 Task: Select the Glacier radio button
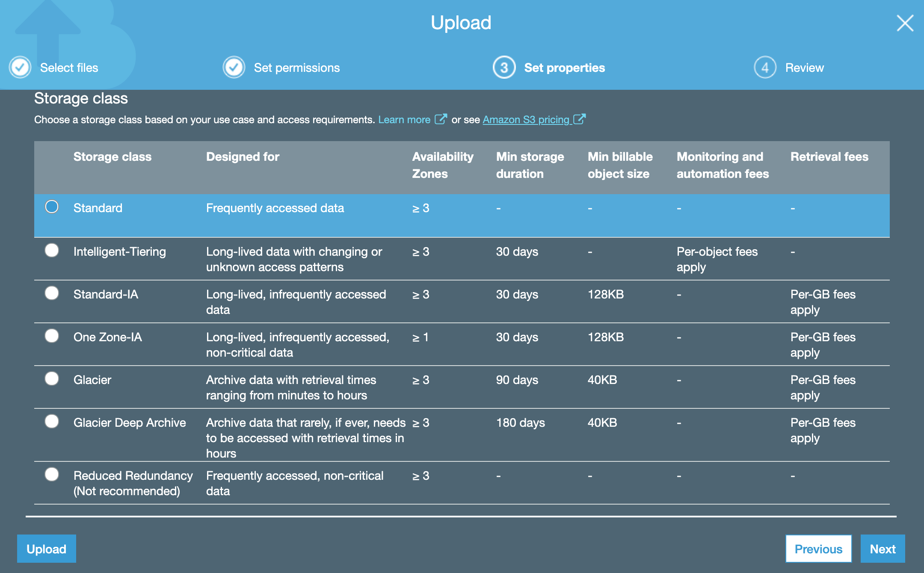click(x=52, y=378)
